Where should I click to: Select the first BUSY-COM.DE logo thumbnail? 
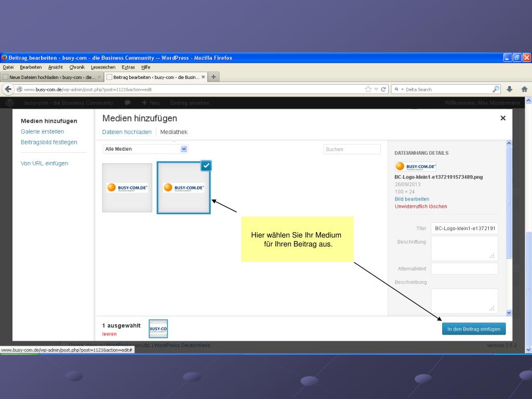click(x=127, y=188)
